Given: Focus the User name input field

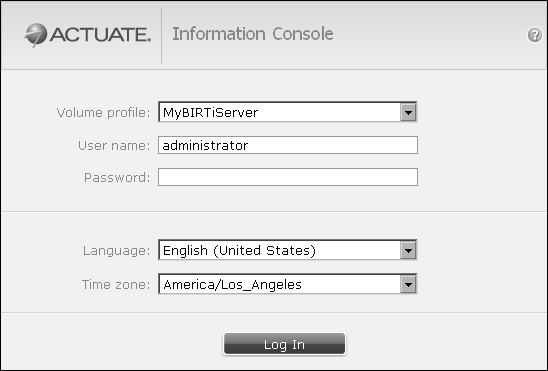Looking at the screenshot, I should (x=288, y=145).
